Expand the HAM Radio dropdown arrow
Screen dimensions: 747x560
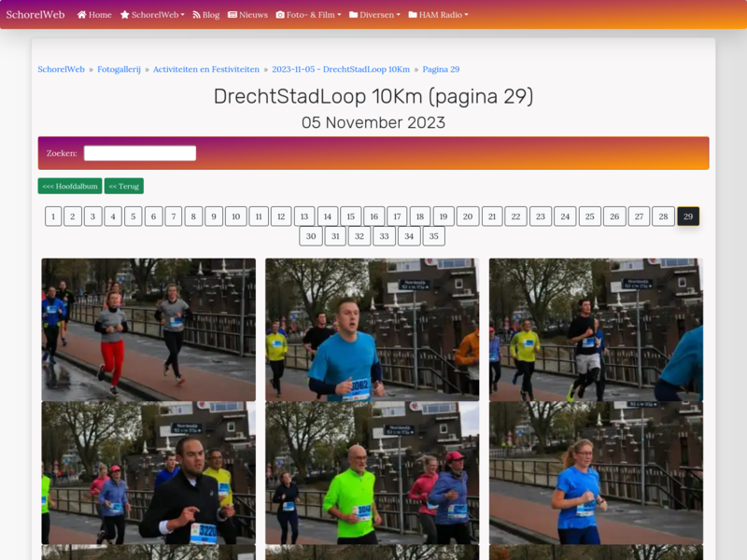click(x=466, y=15)
